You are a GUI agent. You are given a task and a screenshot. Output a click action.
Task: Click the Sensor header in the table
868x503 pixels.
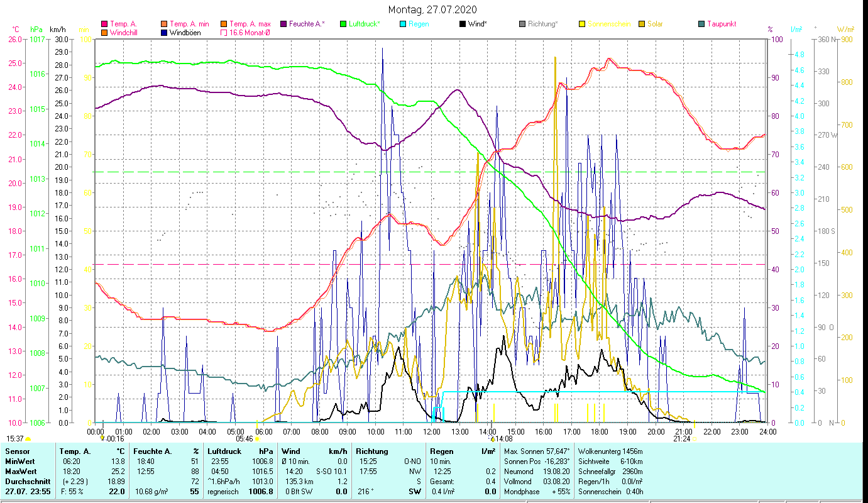[17, 451]
